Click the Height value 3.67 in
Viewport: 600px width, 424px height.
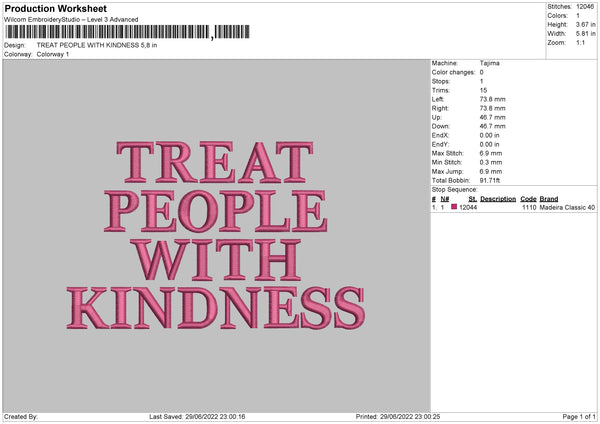pyautogui.click(x=586, y=24)
